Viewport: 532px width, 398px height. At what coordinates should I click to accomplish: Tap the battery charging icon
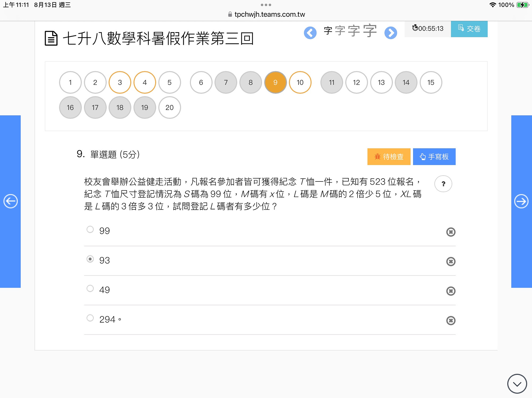(523, 5)
